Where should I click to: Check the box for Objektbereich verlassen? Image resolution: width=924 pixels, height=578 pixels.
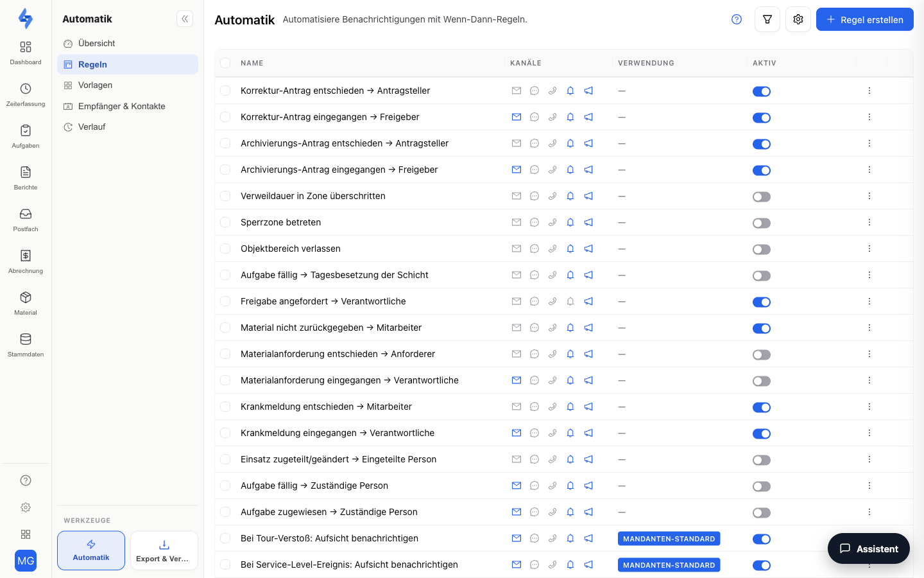tap(225, 249)
